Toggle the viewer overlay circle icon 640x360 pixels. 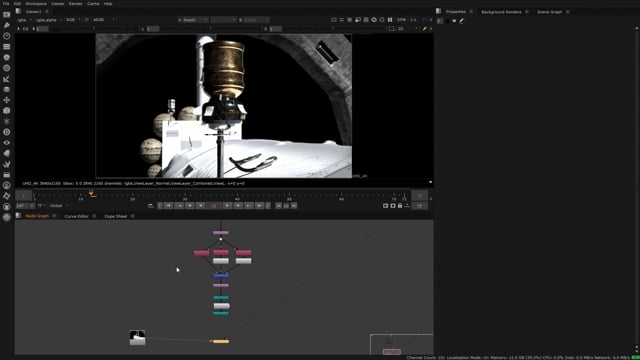(382, 20)
